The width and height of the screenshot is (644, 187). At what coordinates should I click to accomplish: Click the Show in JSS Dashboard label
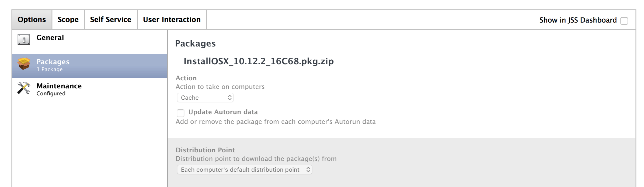click(578, 20)
